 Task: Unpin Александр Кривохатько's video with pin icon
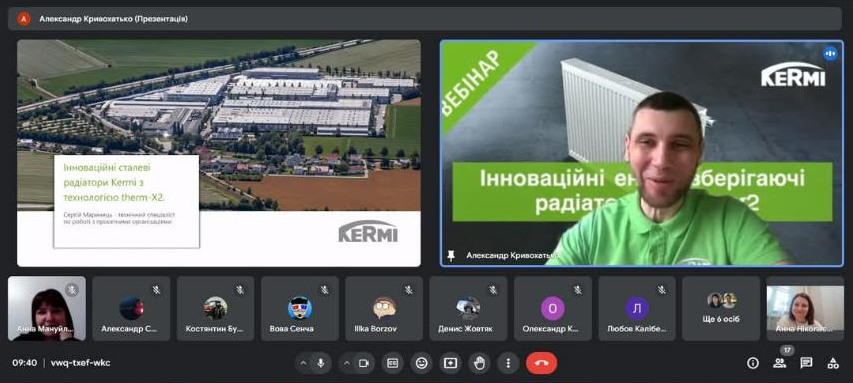(x=450, y=255)
